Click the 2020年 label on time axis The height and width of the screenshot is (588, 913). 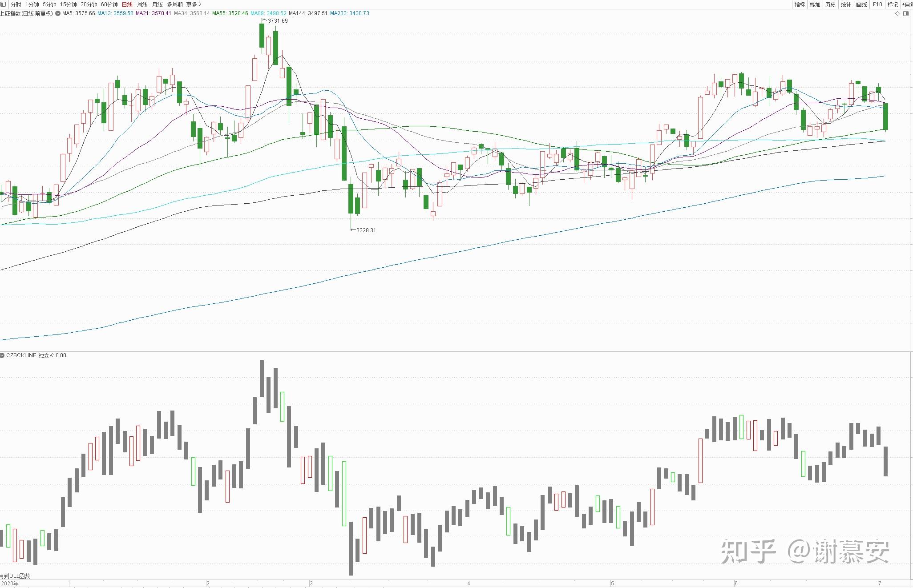[10, 584]
